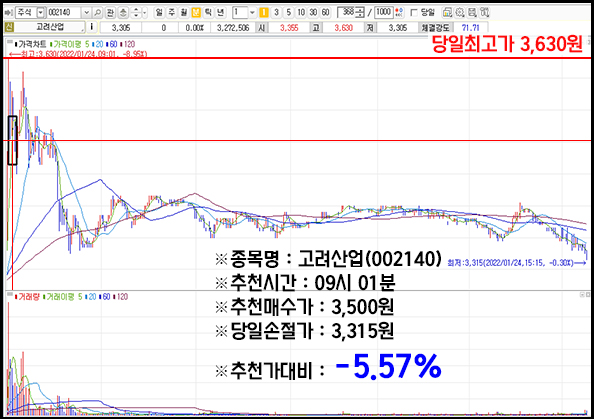Switch to the 일 daily chart tab
The width and height of the screenshot is (594, 419).
(159, 13)
